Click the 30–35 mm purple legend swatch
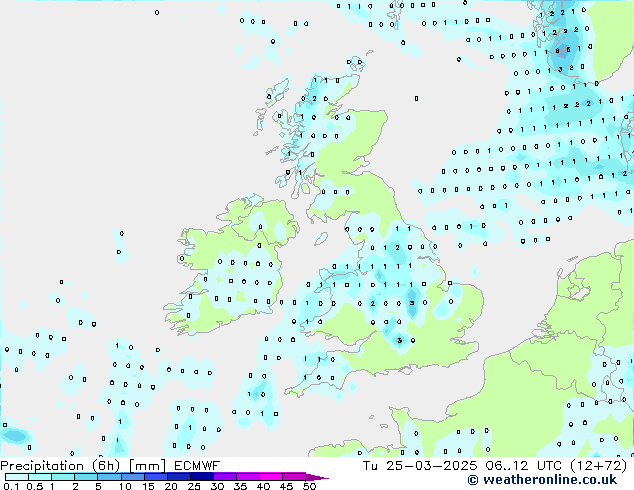 (x=225, y=477)
